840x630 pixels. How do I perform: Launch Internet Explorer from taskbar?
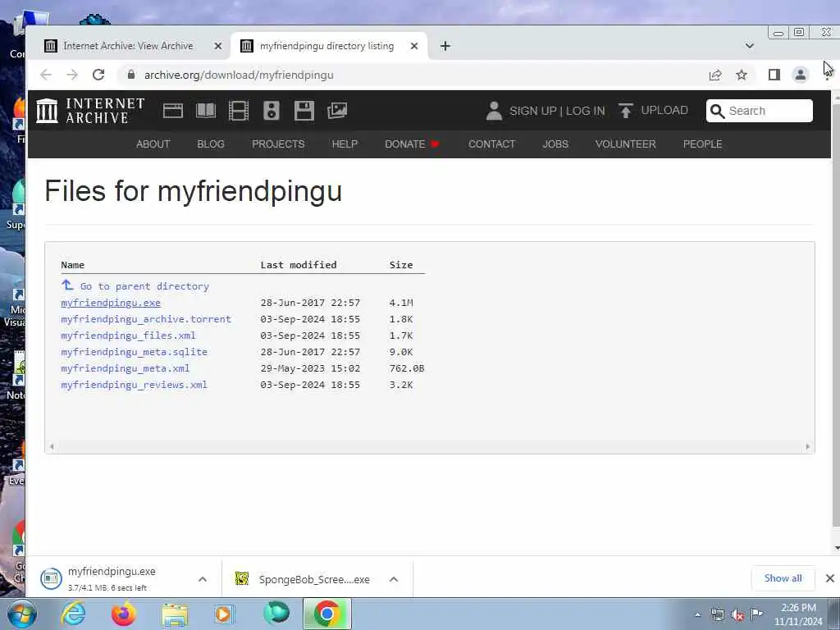(x=73, y=614)
